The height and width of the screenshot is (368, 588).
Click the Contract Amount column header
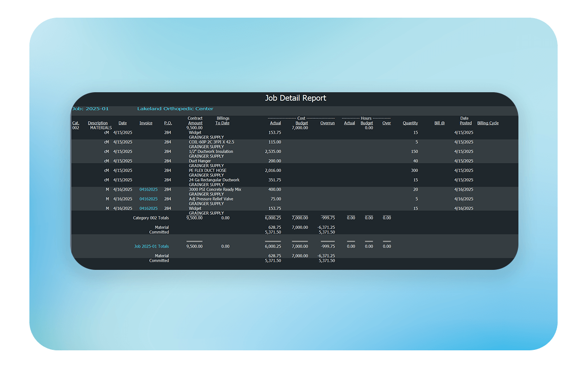pos(195,121)
